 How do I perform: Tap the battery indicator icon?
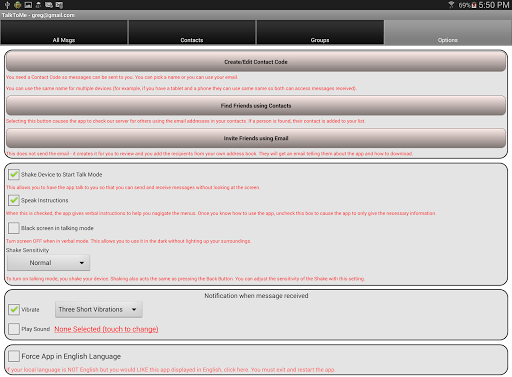pyautogui.click(x=474, y=5)
